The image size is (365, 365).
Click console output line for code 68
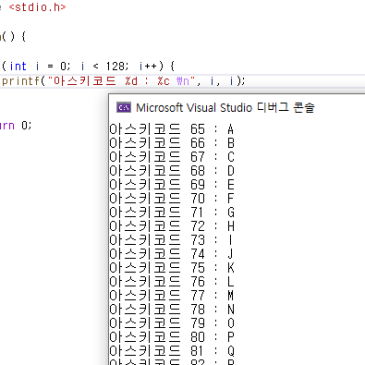(172, 171)
